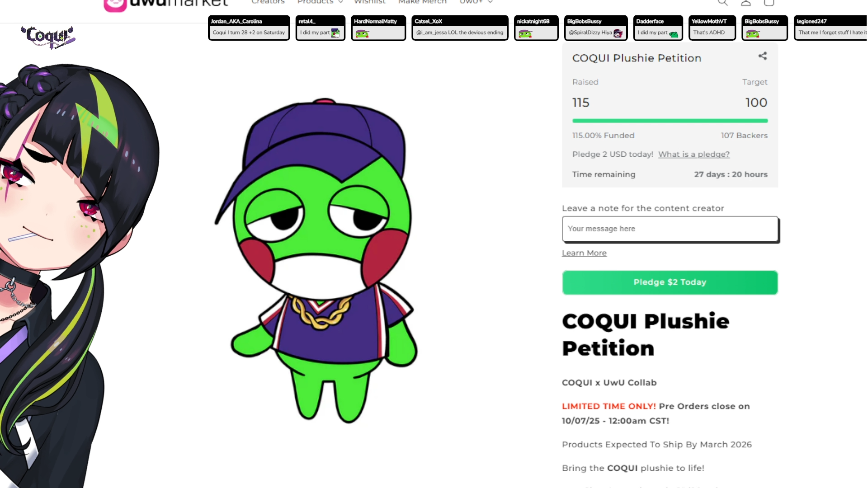Click the Pledge $2 Today button

click(x=670, y=282)
